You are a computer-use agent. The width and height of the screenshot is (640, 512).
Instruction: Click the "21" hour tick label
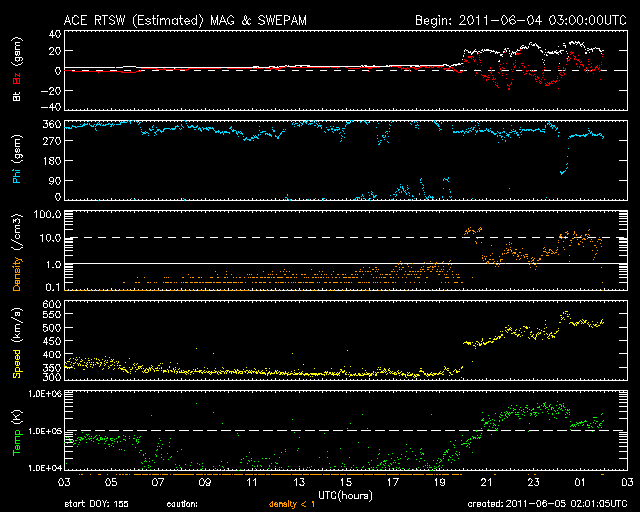(x=487, y=483)
